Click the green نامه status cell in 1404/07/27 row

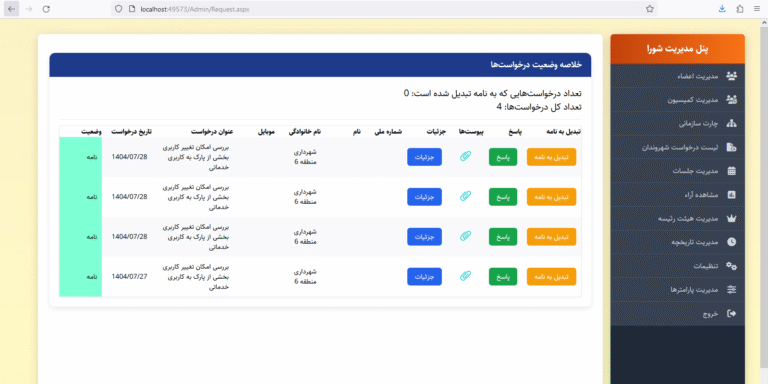point(81,276)
